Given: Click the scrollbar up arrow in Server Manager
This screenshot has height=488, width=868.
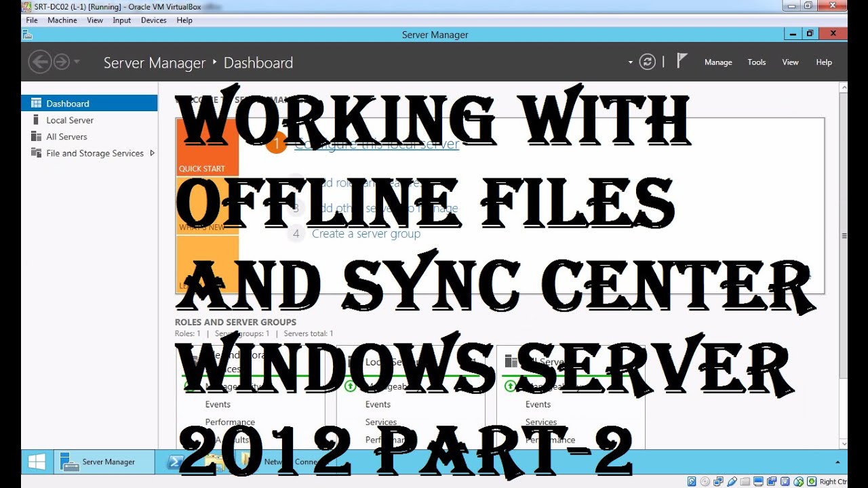Looking at the screenshot, I should [x=844, y=87].
